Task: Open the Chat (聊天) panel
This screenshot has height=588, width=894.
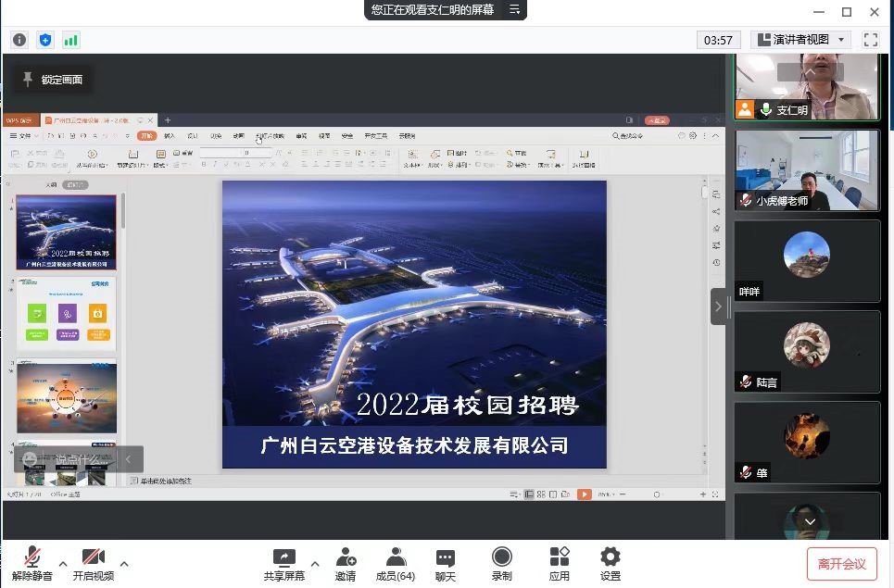Action: coord(446,564)
